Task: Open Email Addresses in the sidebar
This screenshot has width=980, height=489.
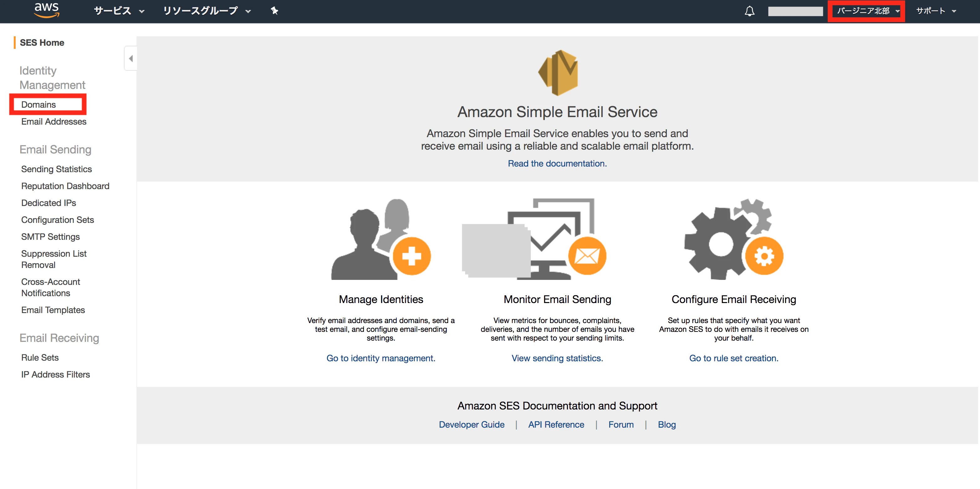Action: click(54, 121)
